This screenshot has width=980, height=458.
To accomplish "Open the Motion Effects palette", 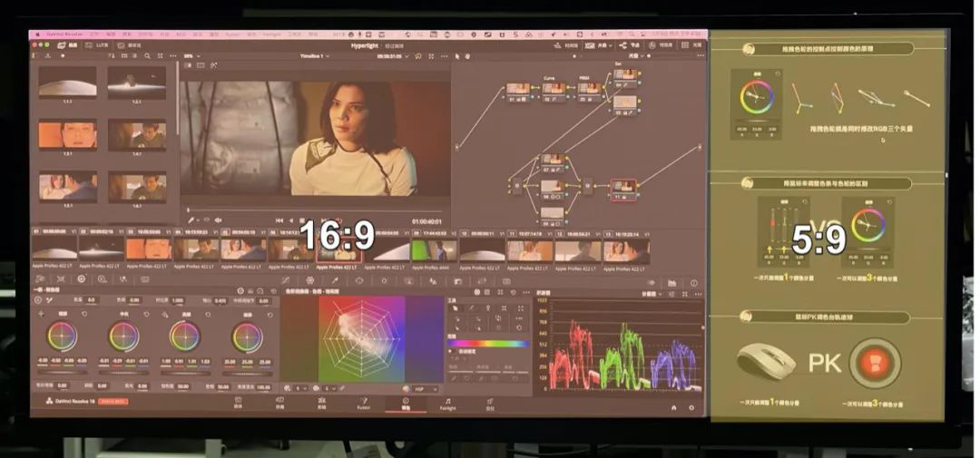I will pos(144,279).
